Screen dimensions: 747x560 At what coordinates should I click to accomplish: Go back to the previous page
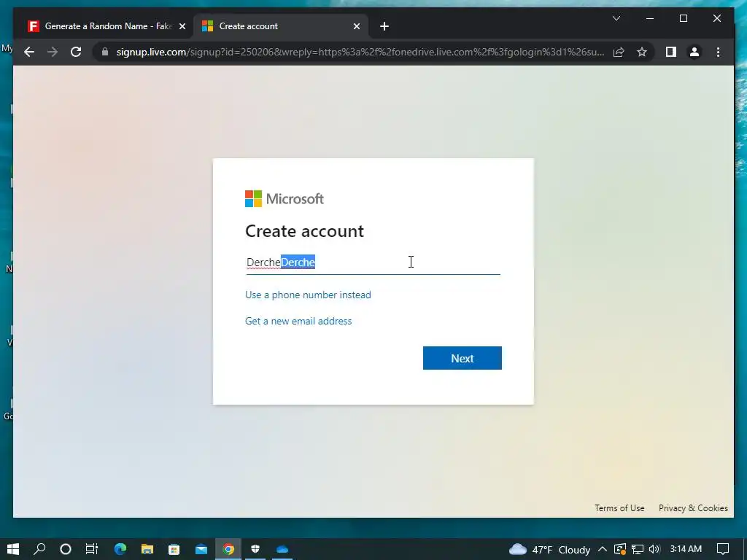(x=29, y=52)
